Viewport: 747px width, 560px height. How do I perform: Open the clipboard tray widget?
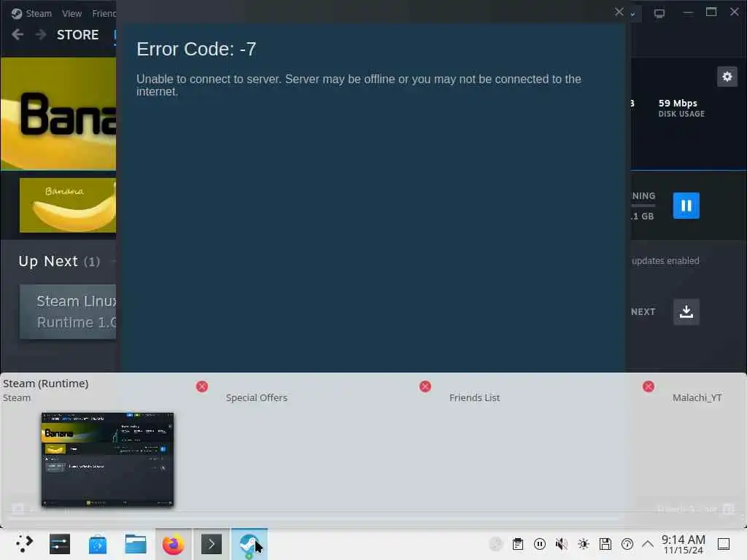(518, 544)
